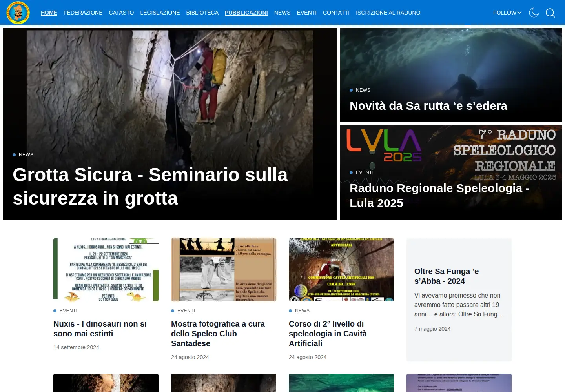Toggle dark mode with the moon icon

534,13
